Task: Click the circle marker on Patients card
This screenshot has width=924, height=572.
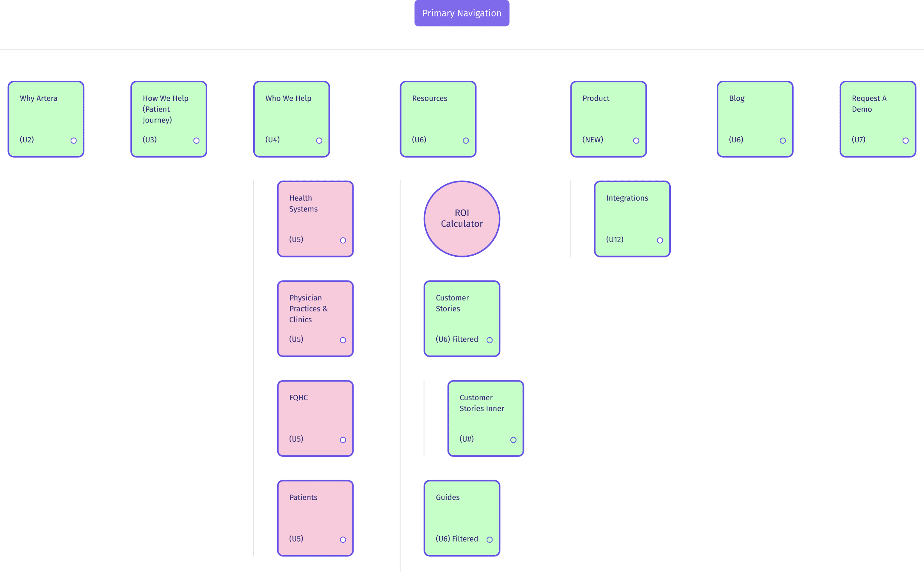Action: pyautogui.click(x=343, y=540)
